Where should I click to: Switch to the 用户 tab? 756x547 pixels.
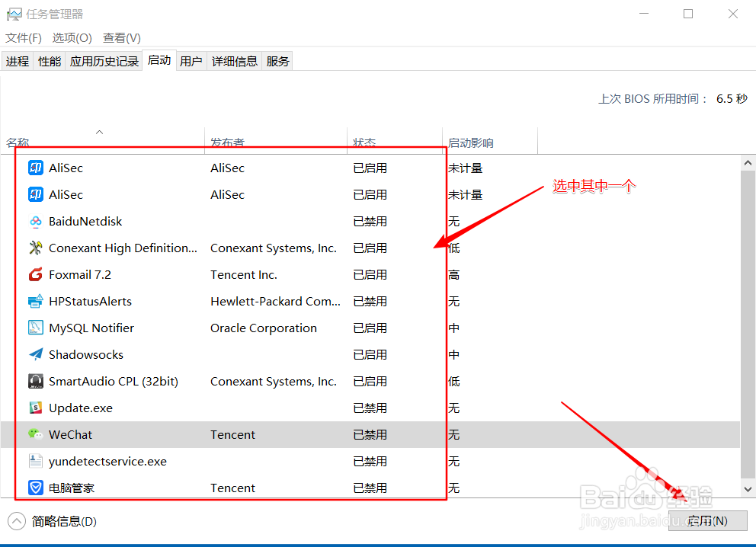[x=191, y=61]
